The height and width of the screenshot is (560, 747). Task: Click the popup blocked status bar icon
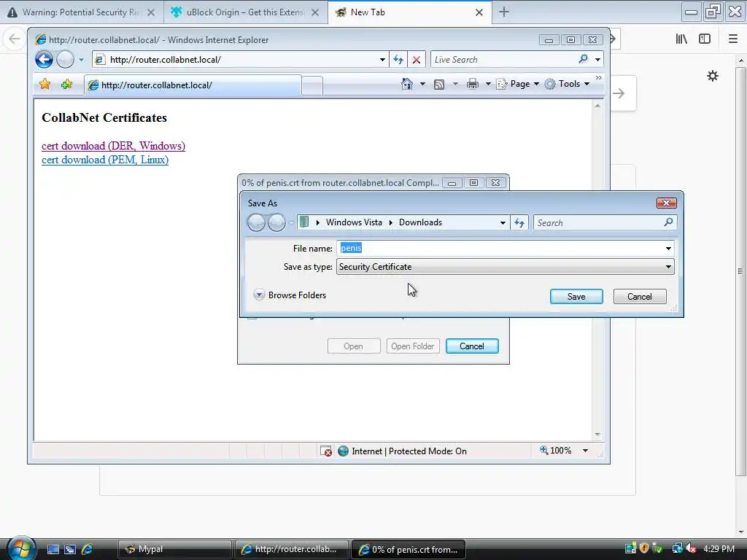(x=326, y=451)
